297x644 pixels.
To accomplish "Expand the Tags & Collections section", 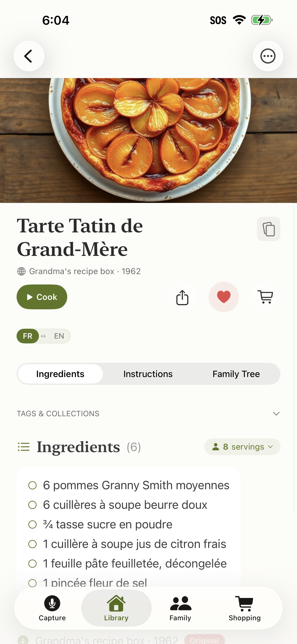I will (x=276, y=413).
